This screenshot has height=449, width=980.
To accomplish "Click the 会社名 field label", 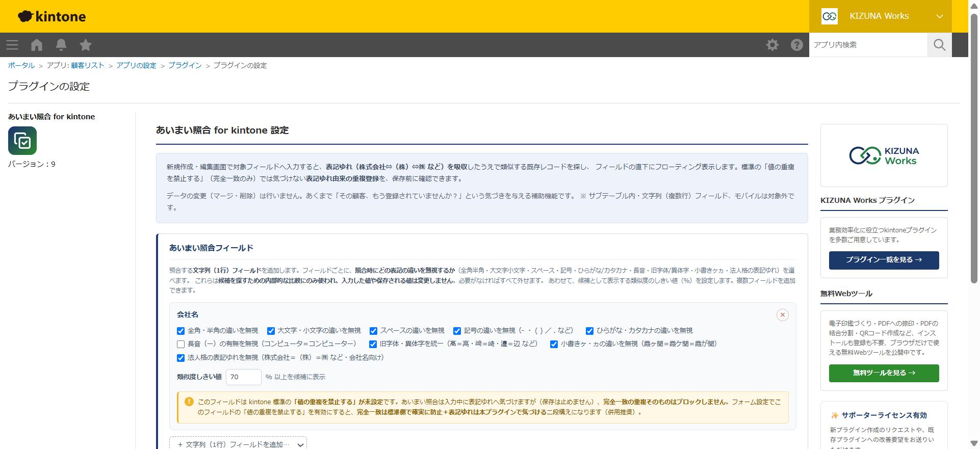I will pos(188,315).
